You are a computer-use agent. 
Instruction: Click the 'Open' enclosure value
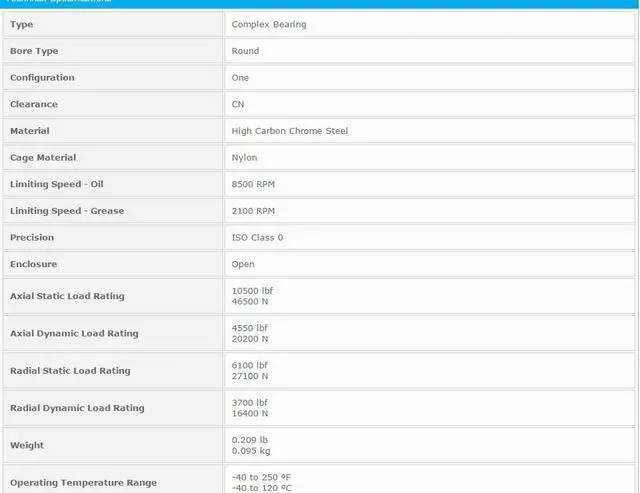(x=242, y=264)
